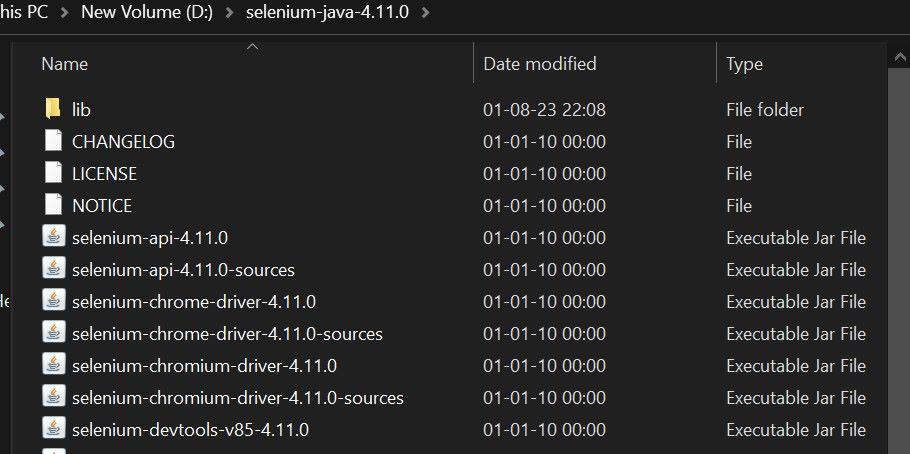Screen dimensions: 910x454
Task: Select selenium-chromium-driver-4.11.0-sources file name
Action: coord(238,397)
